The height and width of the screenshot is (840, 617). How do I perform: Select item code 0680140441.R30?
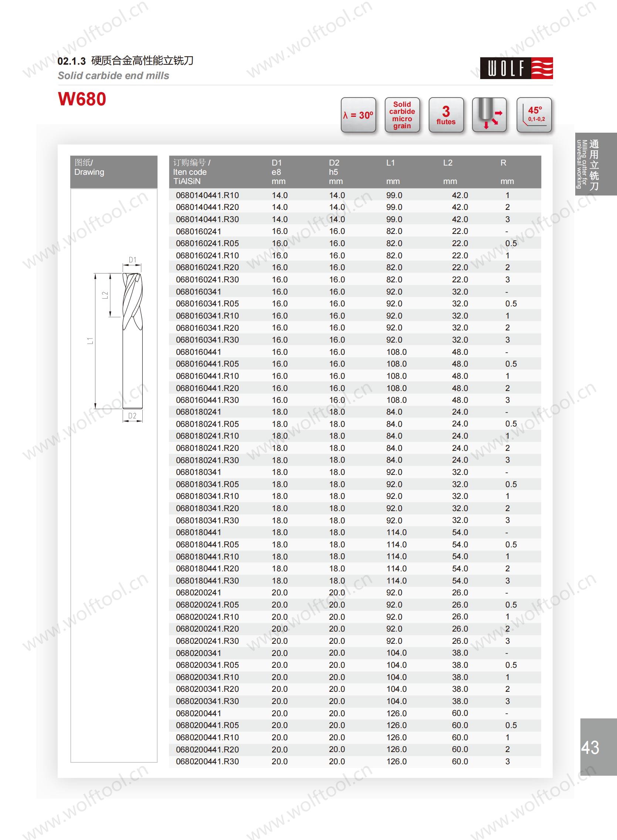click(207, 219)
